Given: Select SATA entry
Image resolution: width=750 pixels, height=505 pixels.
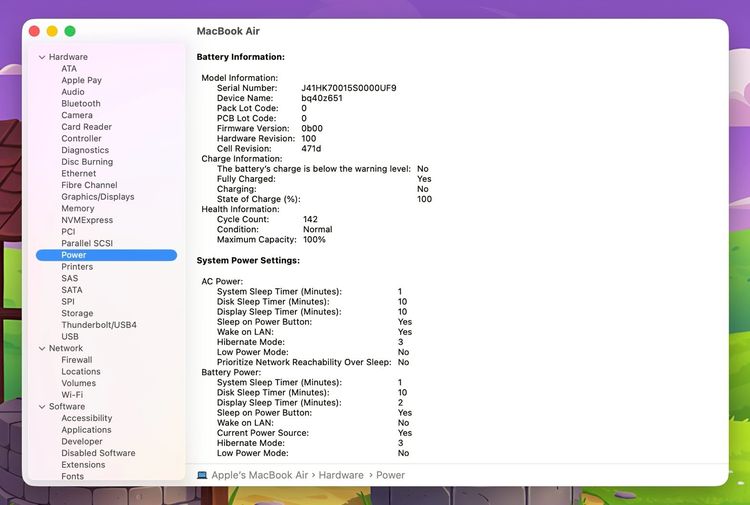Looking at the screenshot, I should (x=72, y=290).
